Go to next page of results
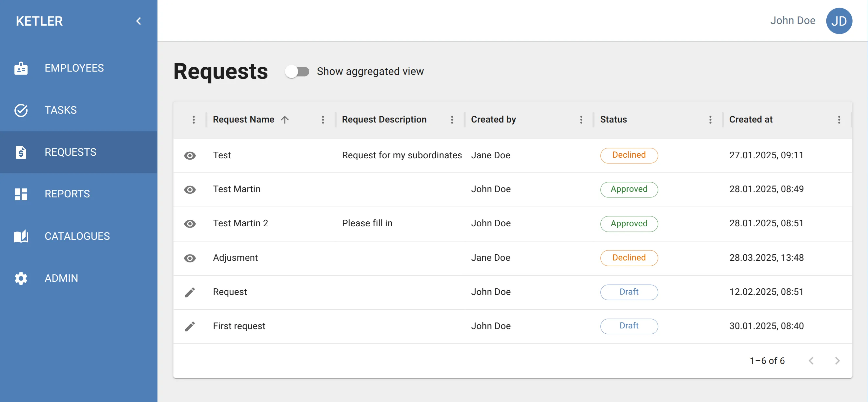This screenshot has width=868, height=402. coord(837,361)
